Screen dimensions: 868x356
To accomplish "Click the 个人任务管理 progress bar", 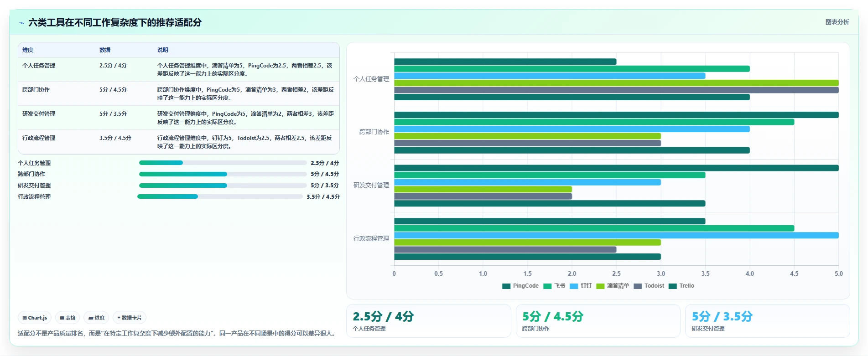I will (x=223, y=163).
